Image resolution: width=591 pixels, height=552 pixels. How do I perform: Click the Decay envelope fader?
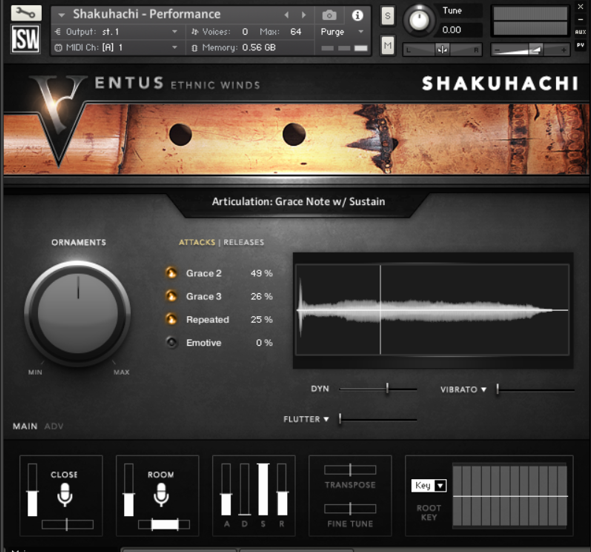click(245, 489)
